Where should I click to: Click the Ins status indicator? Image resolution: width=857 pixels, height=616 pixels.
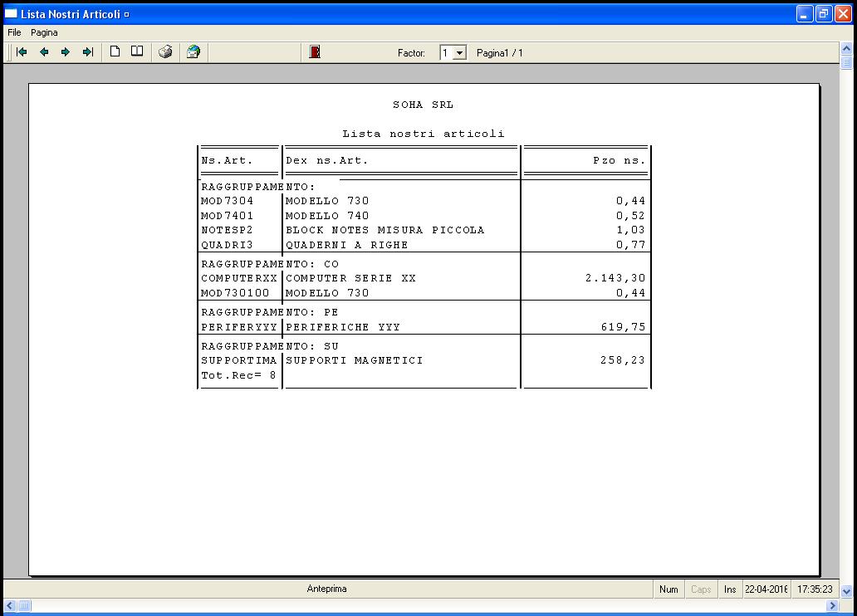(x=730, y=589)
